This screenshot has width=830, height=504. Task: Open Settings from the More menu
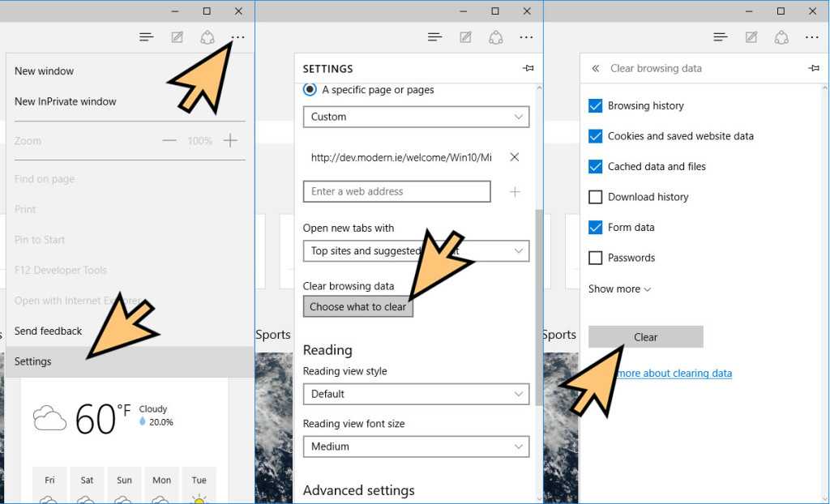pos(33,361)
